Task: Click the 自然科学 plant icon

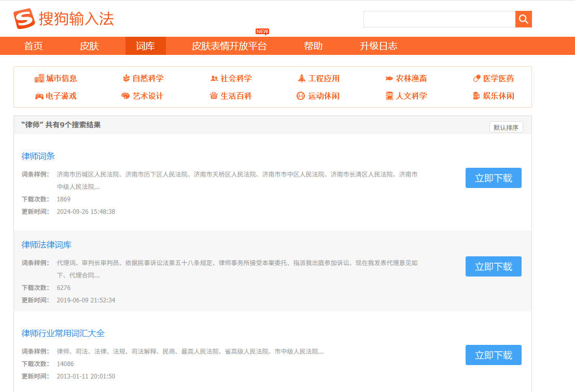Action: click(126, 78)
